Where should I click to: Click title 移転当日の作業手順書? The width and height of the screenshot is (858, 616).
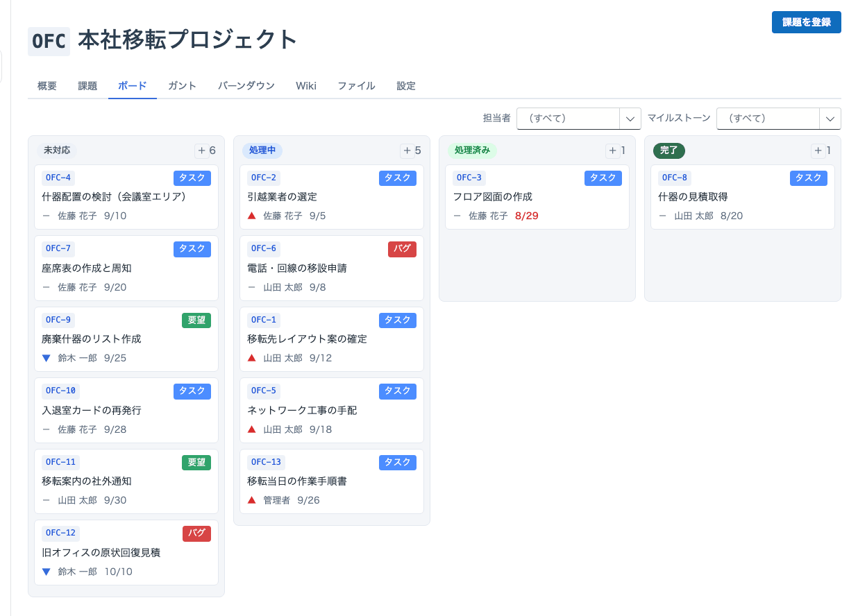pos(297,481)
